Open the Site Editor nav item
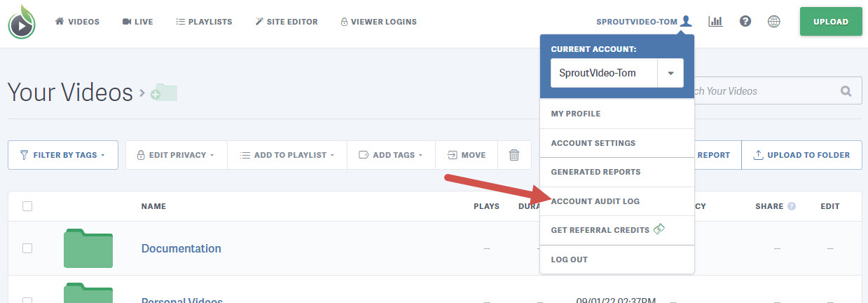 pos(286,22)
